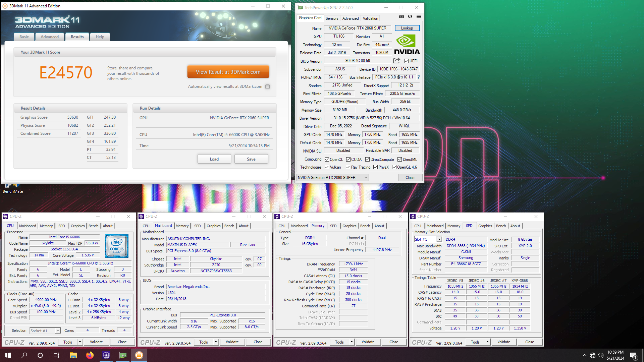Screen dimensions: 644x362
Task: Take a GPU-Z screenshot with camera icon
Action: [401, 16]
